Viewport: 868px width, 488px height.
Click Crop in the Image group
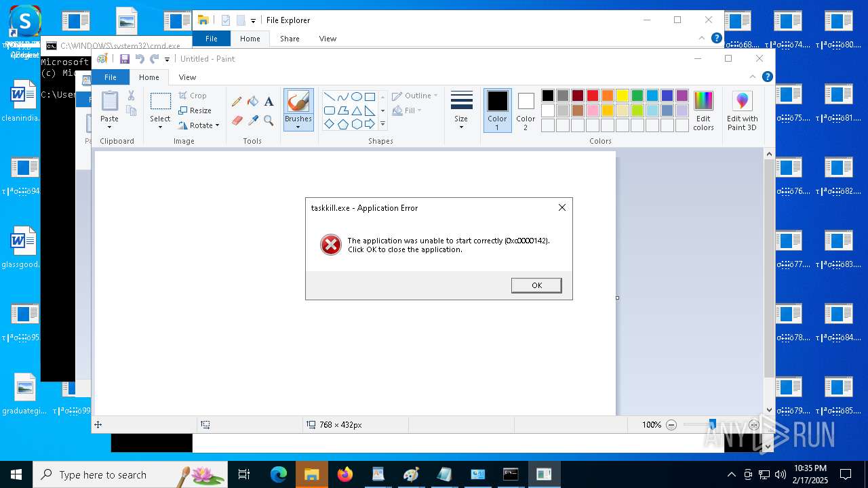(193, 96)
